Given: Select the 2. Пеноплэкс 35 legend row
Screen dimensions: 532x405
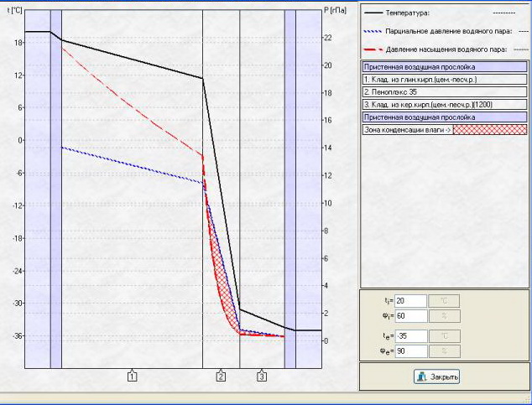Looking at the screenshot, I should (445, 92).
